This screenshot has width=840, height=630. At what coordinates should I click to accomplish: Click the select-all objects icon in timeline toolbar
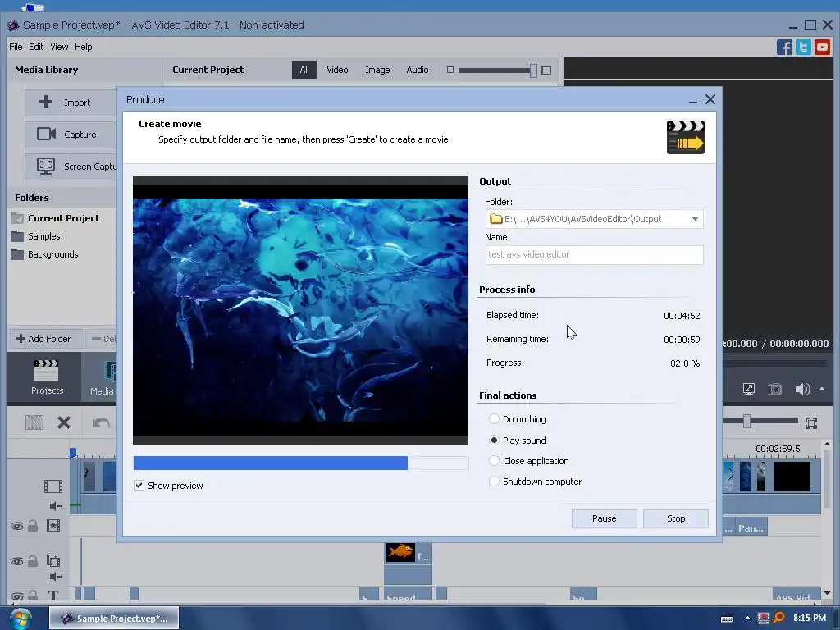tap(34, 422)
